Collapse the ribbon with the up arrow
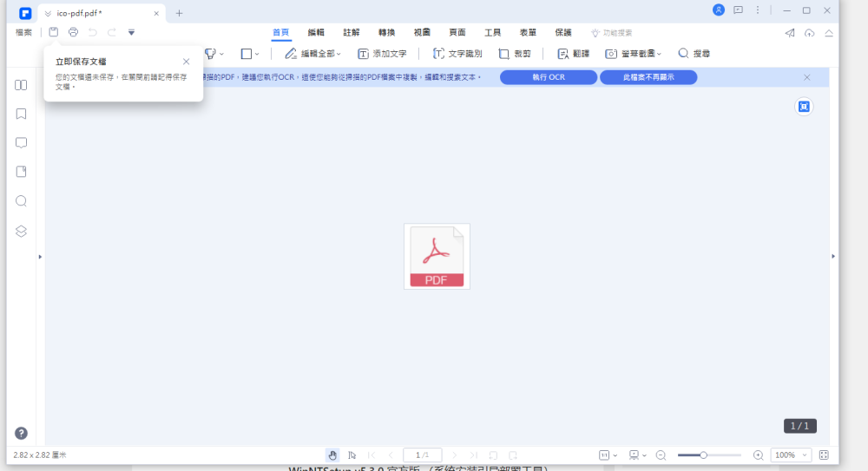Viewport: 868px width, 471px height. pyautogui.click(x=829, y=33)
